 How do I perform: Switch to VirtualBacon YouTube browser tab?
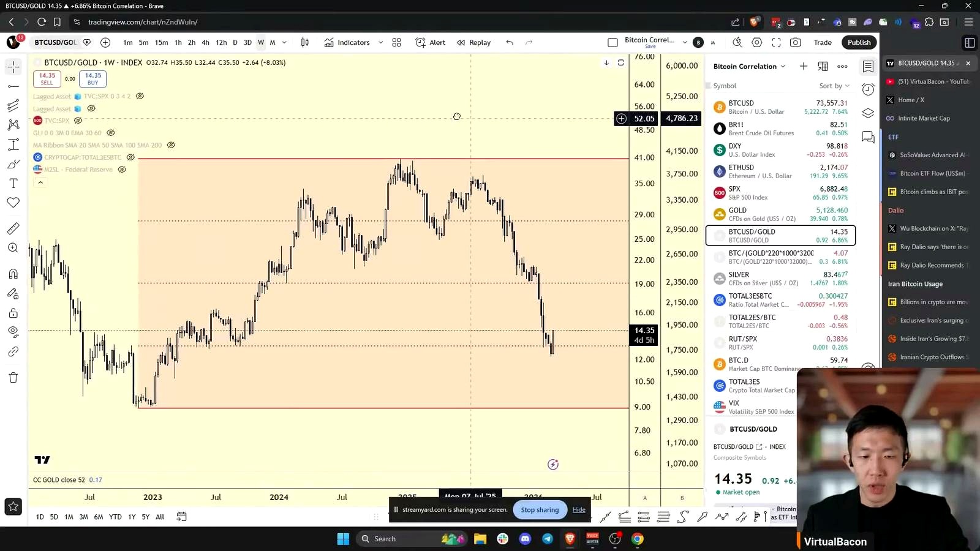929,81
